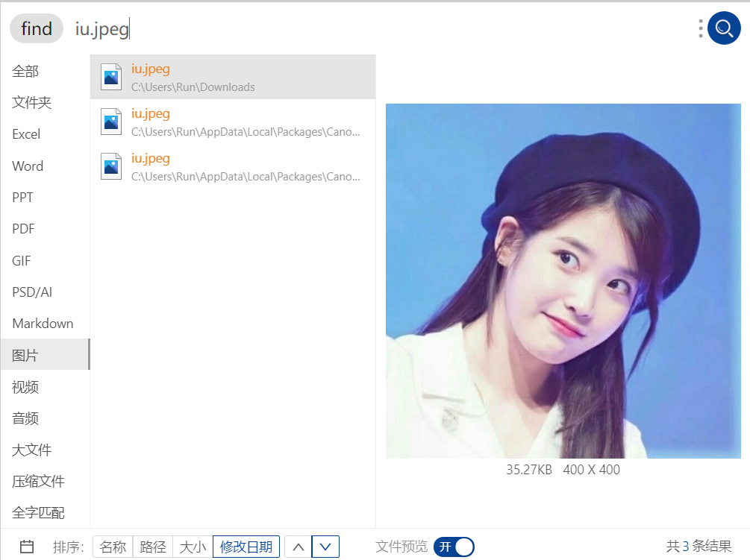
Task: Sort results descending with the down arrow
Action: 326,547
